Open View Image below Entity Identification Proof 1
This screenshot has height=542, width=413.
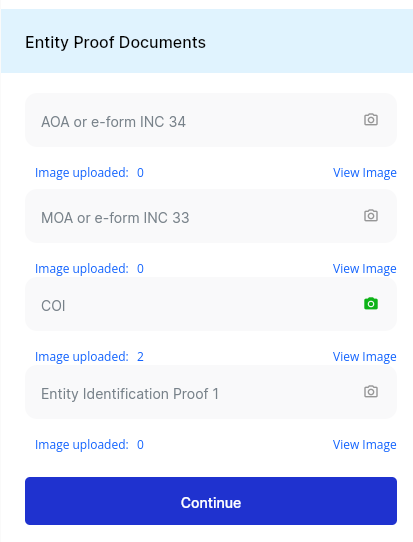pyautogui.click(x=364, y=445)
